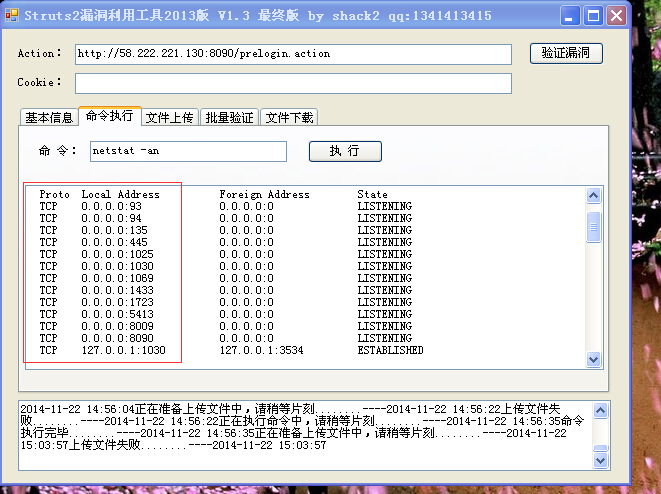Click the 0.0.0.0:1030 local address
661x494 pixels.
click(x=117, y=266)
